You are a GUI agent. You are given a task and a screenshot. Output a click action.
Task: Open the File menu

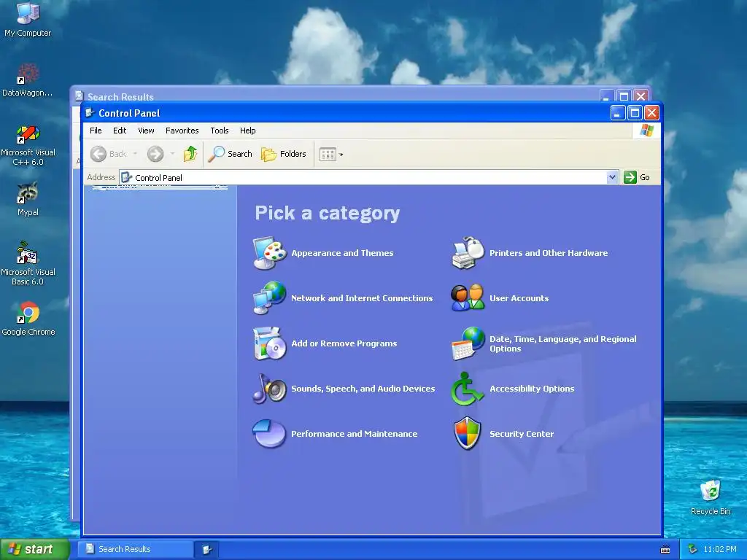coord(96,131)
